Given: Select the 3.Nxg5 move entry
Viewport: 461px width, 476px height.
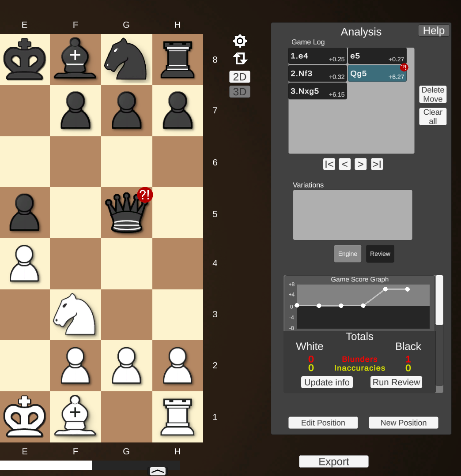Looking at the screenshot, I should (x=317, y=91).
